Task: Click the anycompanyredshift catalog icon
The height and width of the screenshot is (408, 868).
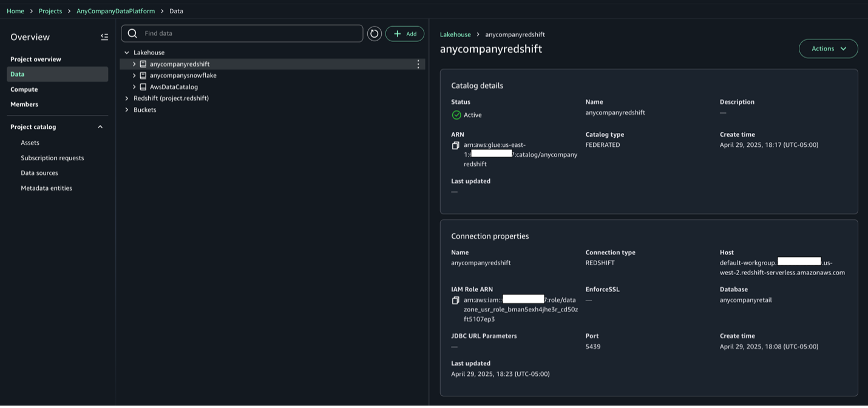Action: coord(143,64)
